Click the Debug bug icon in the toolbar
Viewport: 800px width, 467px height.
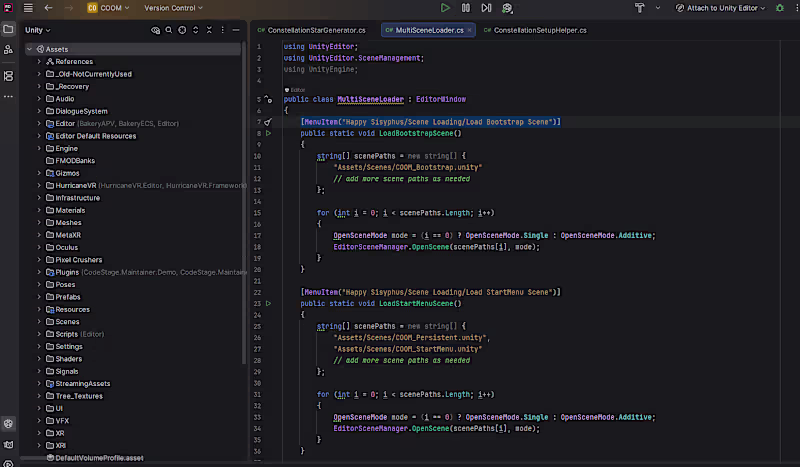point(780,8)
